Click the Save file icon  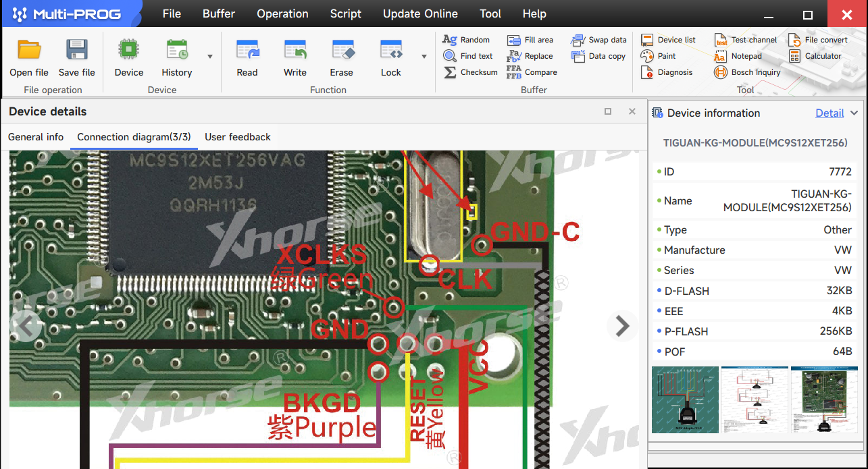point(77,50)
